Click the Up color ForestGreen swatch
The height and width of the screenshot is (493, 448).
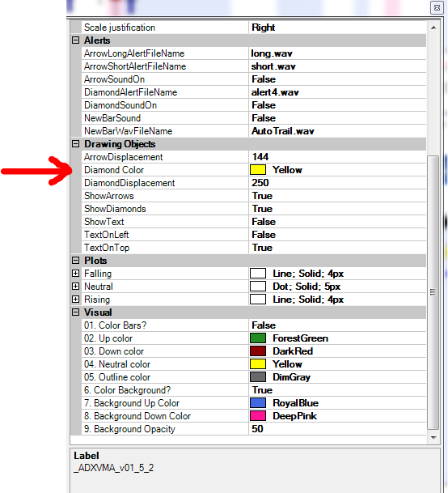pyautogui.click(x=258, y=338)
